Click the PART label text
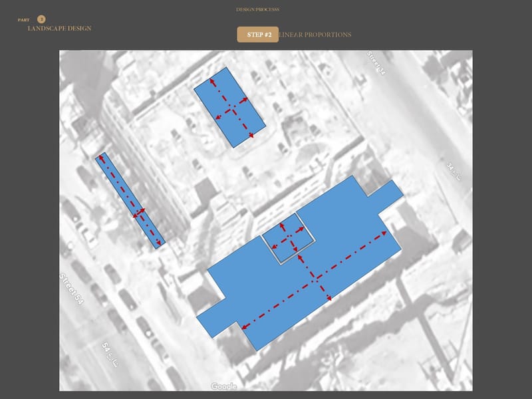Screen dimensions: 532x399 click(24, 20)
